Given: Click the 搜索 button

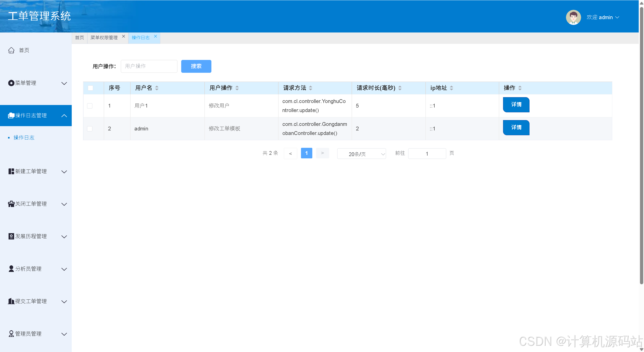Looking at the screenshot, I should tap(196, 66).
